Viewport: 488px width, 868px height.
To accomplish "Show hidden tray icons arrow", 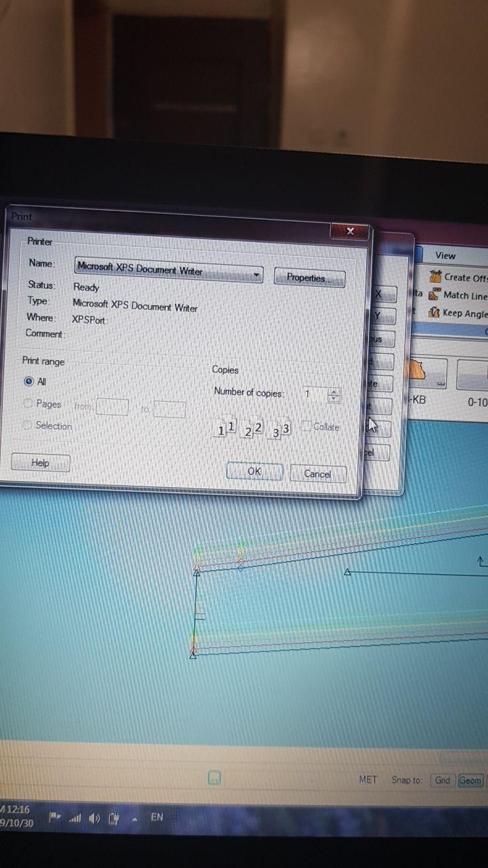I will click(135, 818).
